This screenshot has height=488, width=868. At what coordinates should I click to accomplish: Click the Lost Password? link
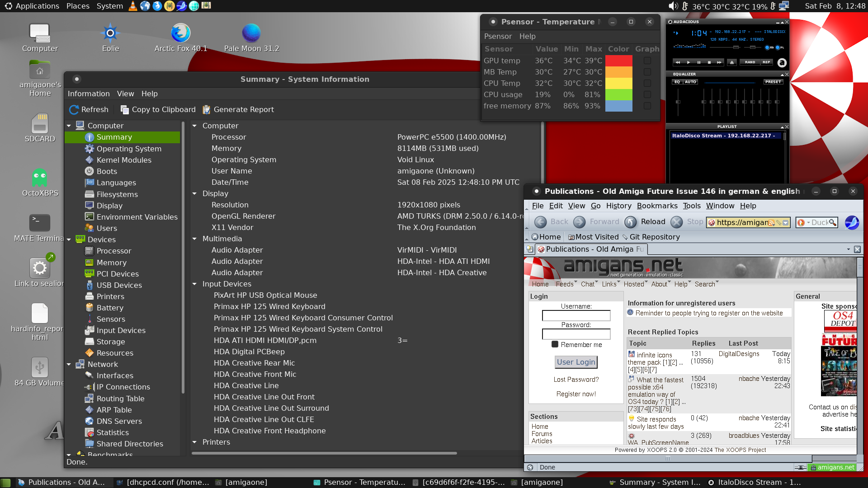576,380
